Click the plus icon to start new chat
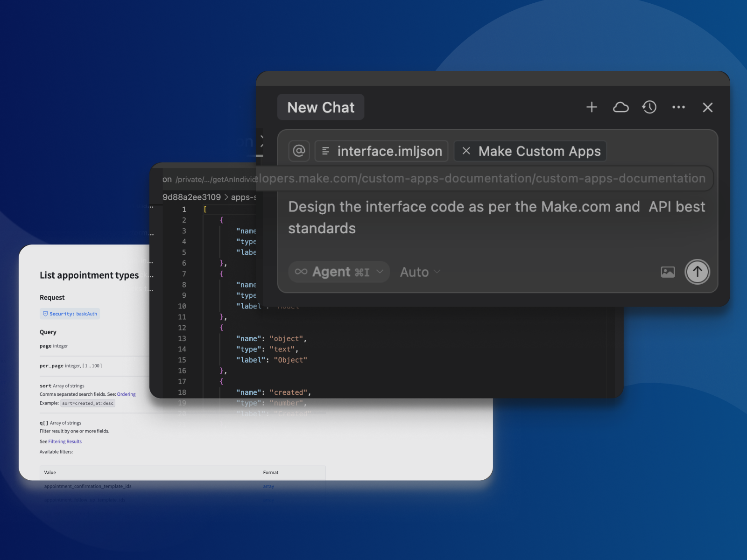747x560 pixels. coord(592,107)
